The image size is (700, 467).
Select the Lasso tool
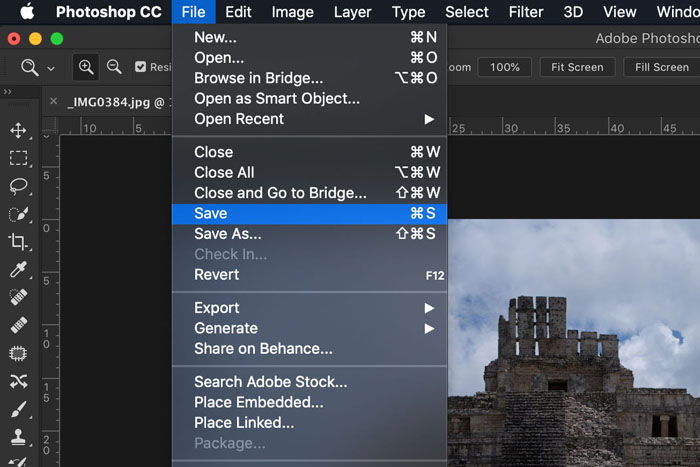[x=18, y=186]
